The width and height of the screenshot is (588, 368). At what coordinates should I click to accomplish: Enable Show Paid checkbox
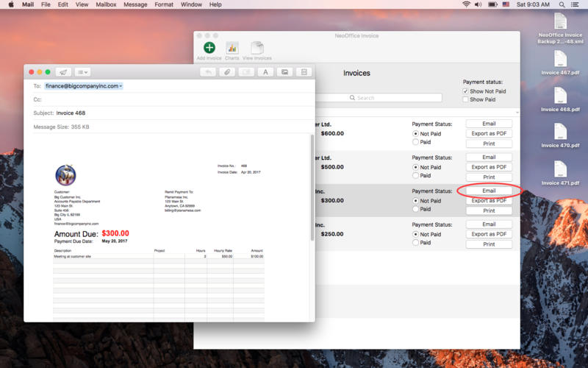465,99
